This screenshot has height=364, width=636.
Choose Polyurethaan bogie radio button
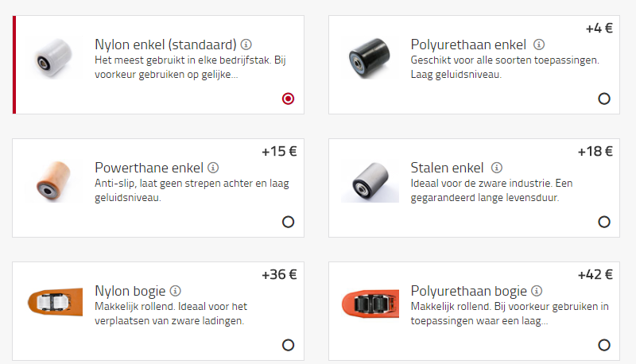coord(604,345)
